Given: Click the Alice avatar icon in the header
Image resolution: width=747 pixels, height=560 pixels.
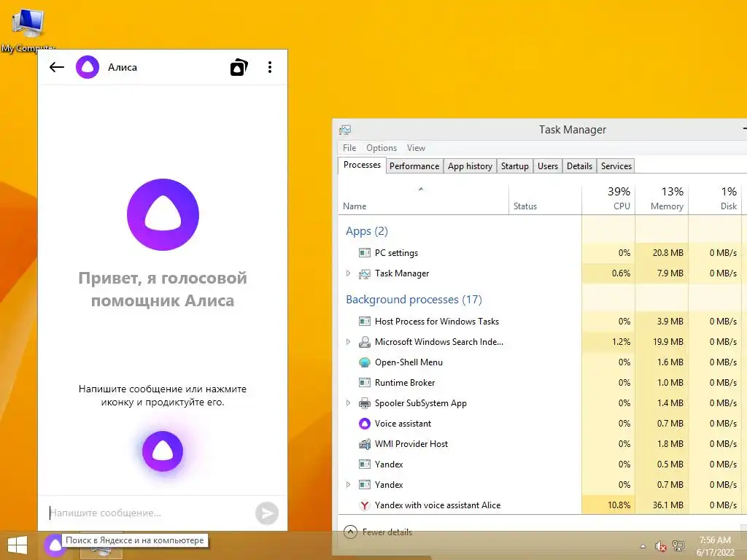Looking at the screenshot, I should pos(88,67).
